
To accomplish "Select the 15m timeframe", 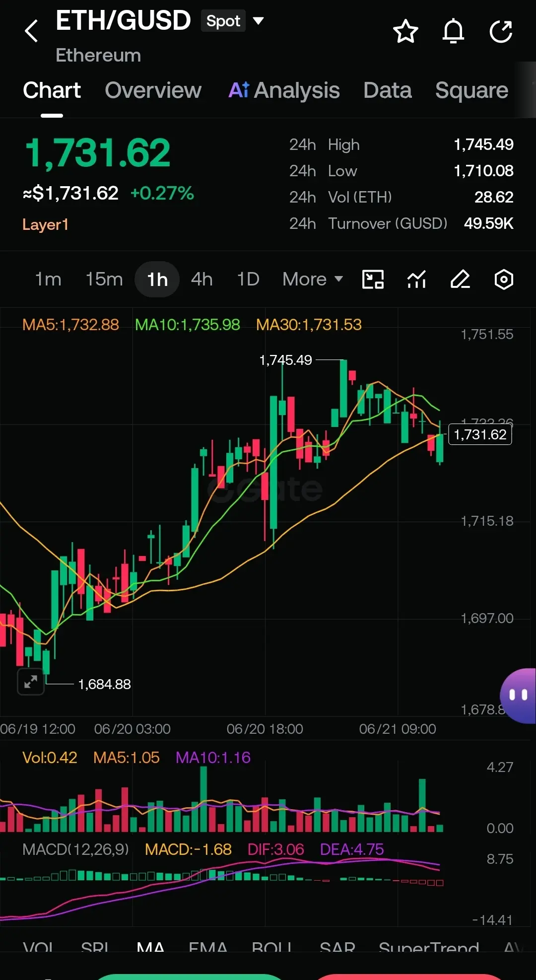I will pyautogui.click(x=104, y=280).
